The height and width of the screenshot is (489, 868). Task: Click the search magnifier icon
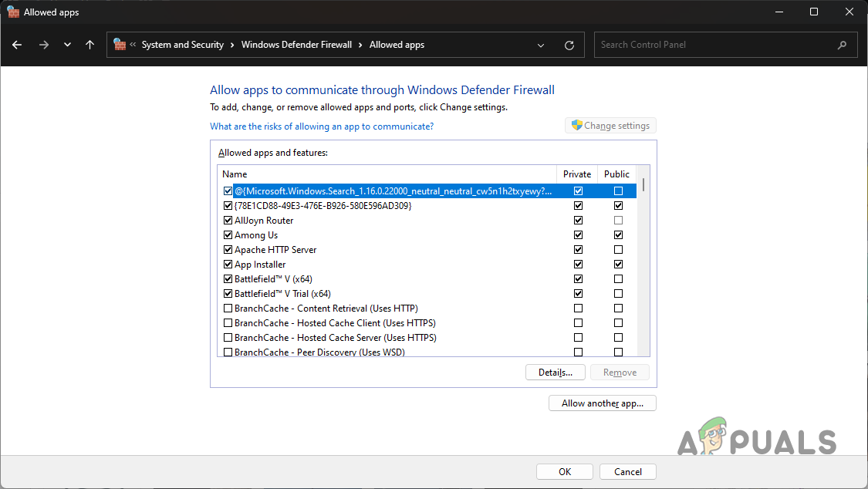(x=842, y=45)
